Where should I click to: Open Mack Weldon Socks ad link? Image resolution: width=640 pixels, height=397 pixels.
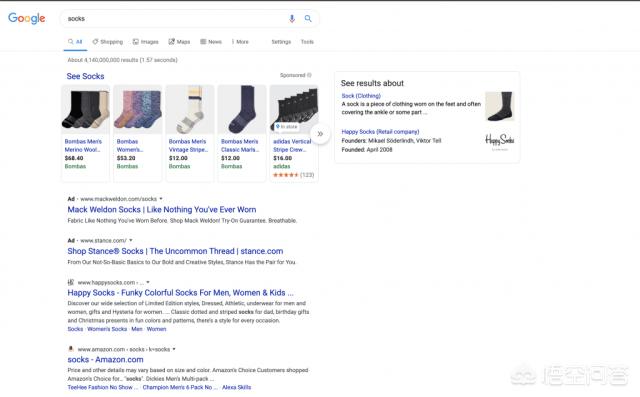tap(162, 209)
